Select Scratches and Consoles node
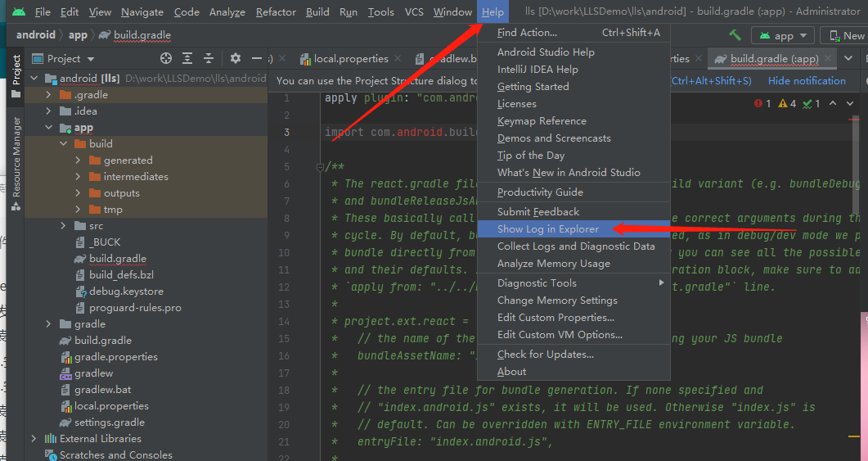Viewport: 868px width, 461px height. click(115, 455)
